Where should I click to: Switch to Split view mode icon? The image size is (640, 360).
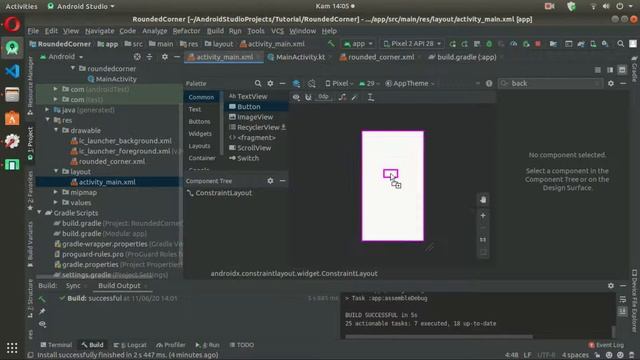tap(610, 70)
